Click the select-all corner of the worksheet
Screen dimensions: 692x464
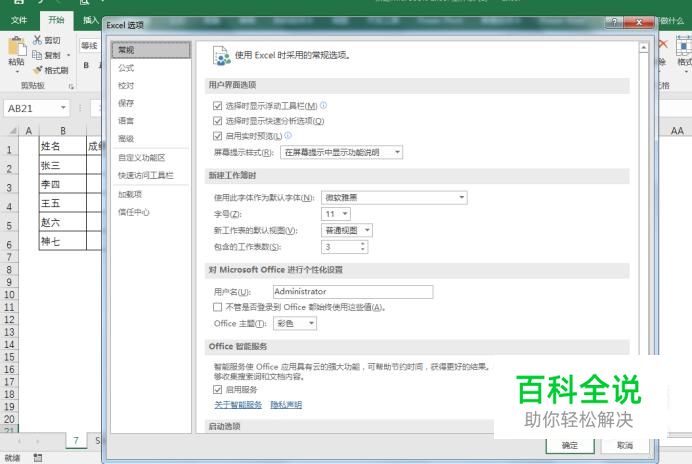pos(13,130)
